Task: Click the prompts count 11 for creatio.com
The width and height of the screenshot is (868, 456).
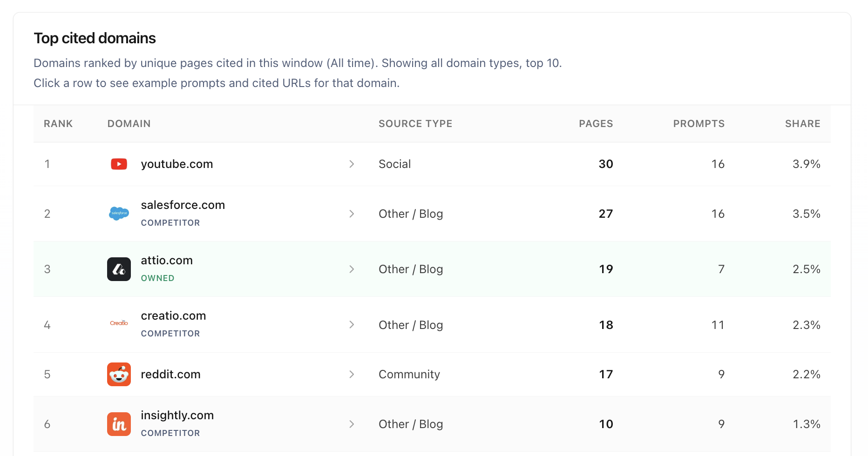Action: click(718, 325)
